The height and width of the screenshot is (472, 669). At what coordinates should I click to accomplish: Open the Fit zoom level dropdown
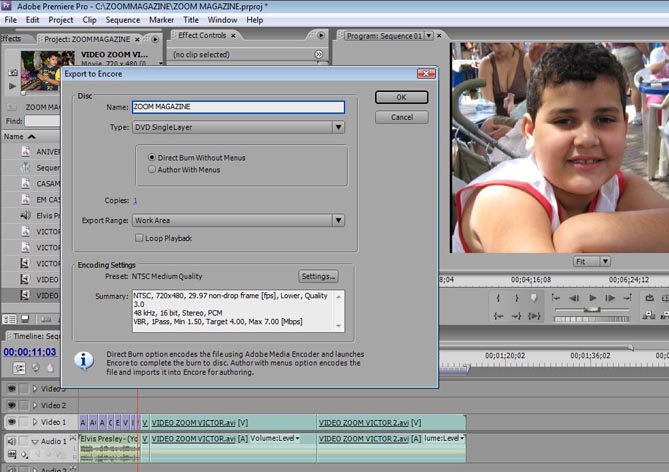591,261
